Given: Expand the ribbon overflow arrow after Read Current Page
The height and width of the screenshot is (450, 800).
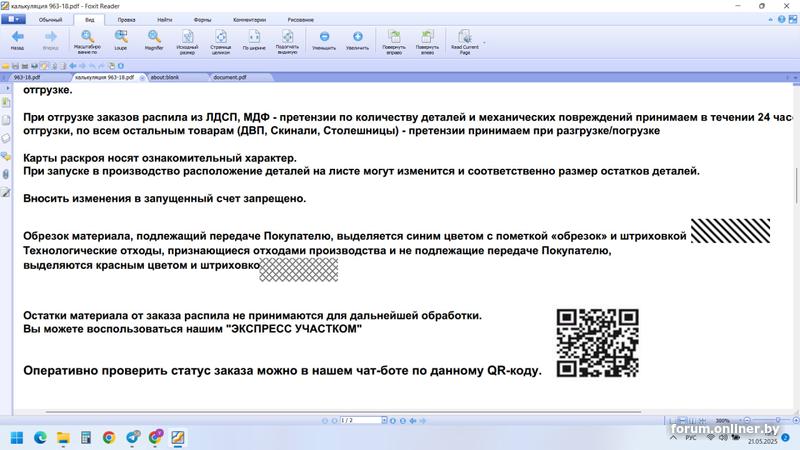Looking at the screenshot, I should tap(484, 43).
